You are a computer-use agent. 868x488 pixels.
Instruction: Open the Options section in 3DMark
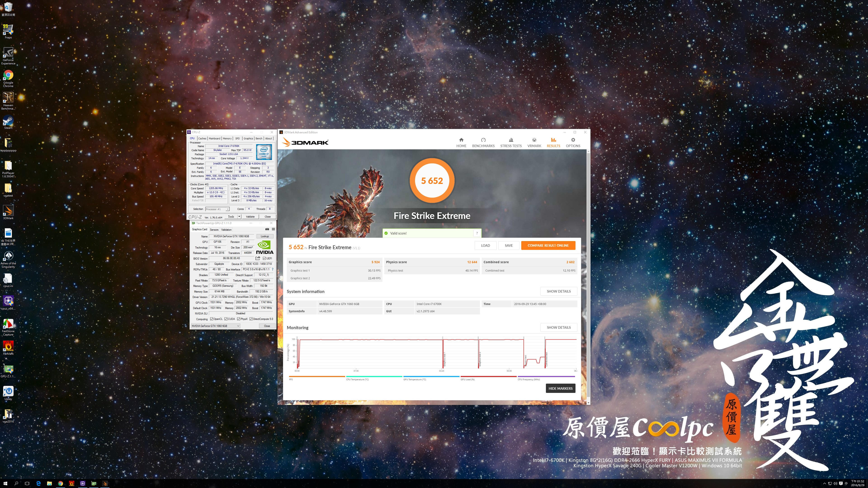pos(573,143)
